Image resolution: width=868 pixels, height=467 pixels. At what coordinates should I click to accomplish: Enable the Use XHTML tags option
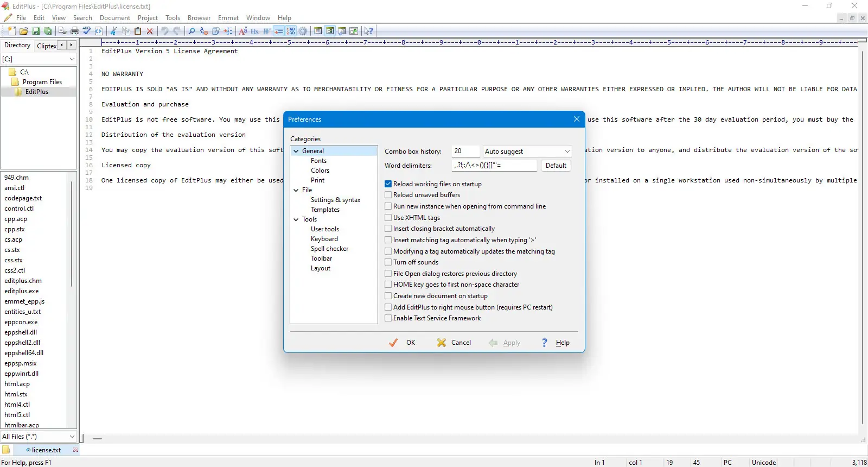click(x=388, y=218)
